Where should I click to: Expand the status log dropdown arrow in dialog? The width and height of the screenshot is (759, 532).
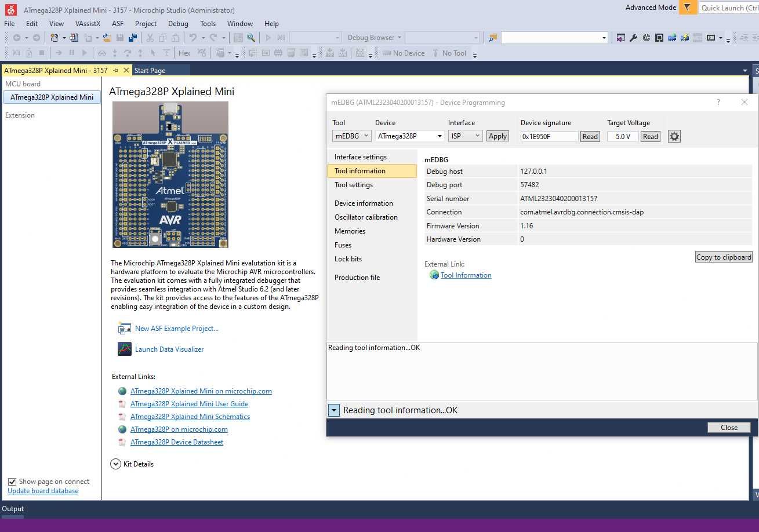tap(333, 410)
